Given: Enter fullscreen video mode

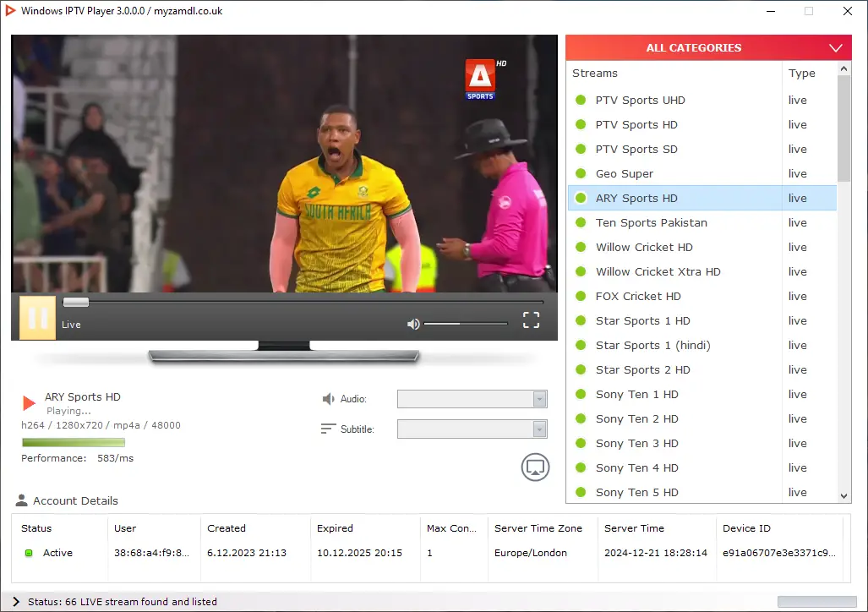Looking at the screenshot, I should coord(531,320).
